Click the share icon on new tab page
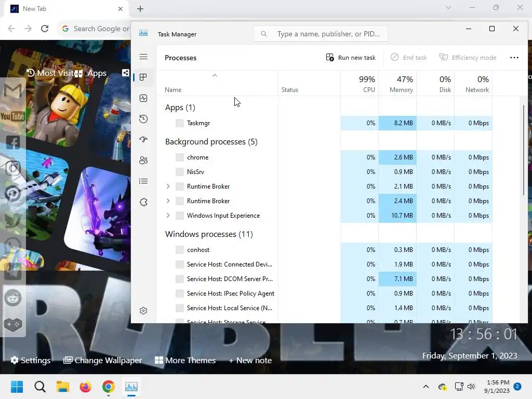Viewport: 532px width, 399px height. [x=126, y=73]
